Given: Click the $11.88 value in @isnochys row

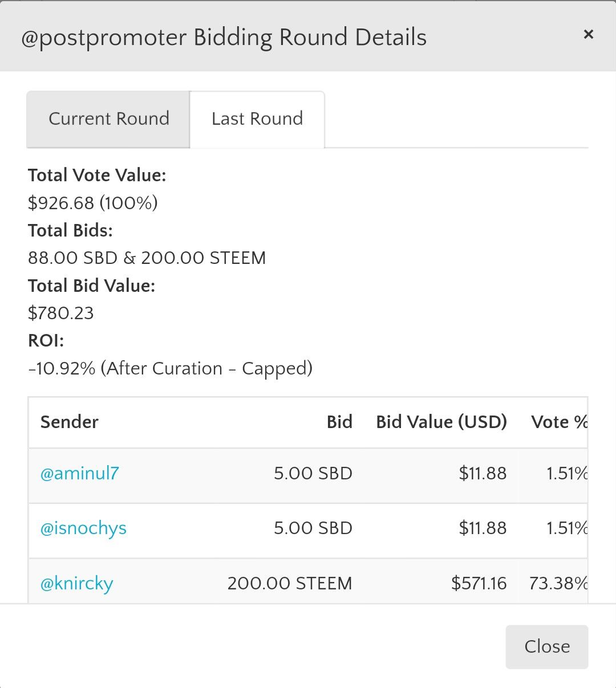Looking at the screenshot, I should pyautogui.click(x=483, y=528).
